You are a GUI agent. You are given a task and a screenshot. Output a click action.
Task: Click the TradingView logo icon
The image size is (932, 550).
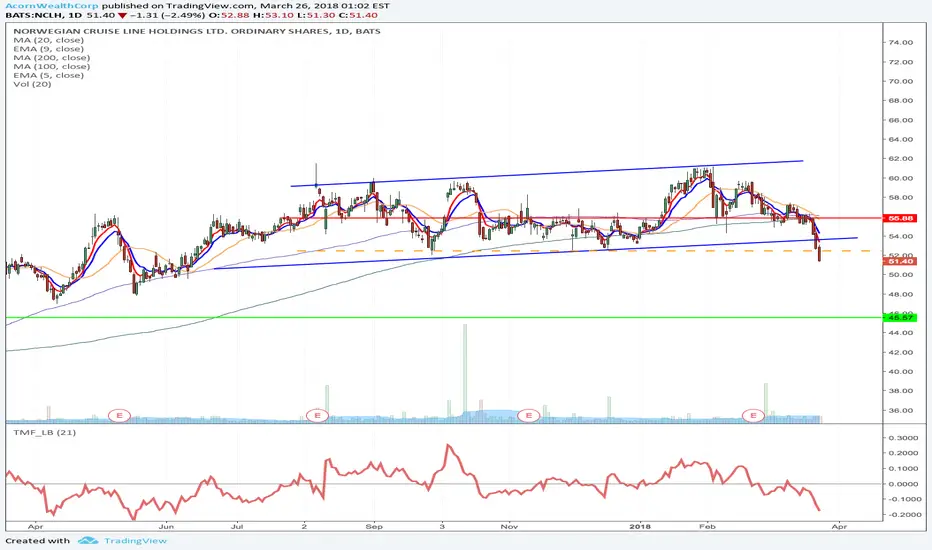[88, 540]
